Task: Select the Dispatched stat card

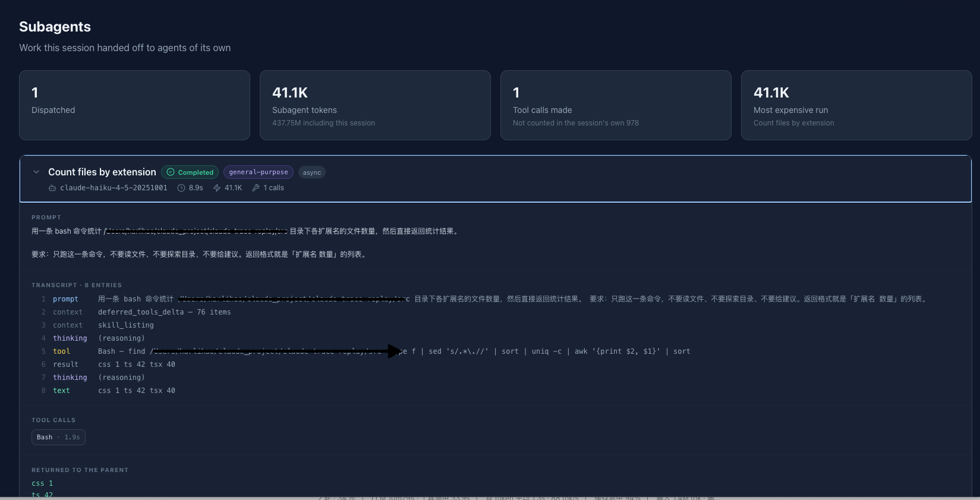Action: pos(135,105)
